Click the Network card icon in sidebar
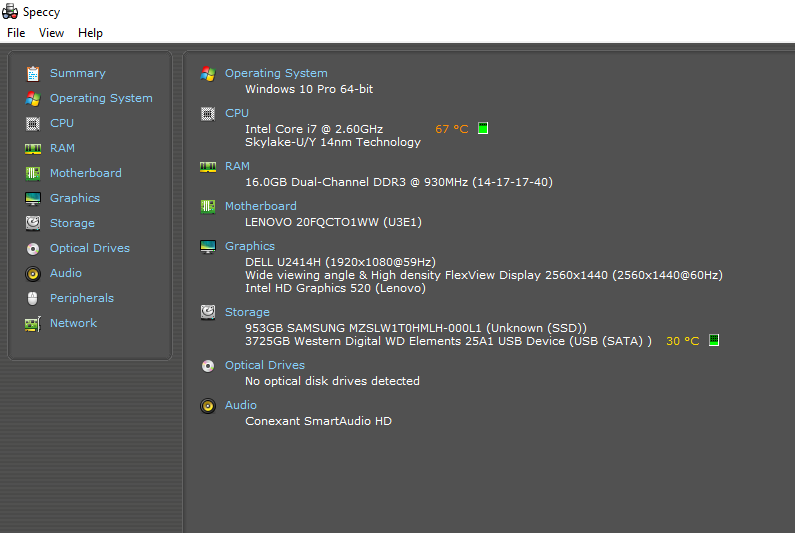 [33, 324]
